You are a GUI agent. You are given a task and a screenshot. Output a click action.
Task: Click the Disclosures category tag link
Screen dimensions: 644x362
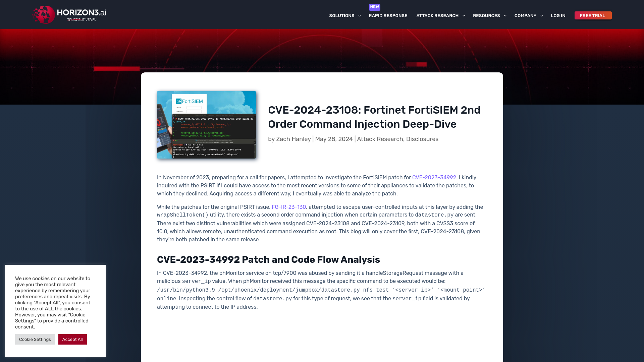[422, 139]
